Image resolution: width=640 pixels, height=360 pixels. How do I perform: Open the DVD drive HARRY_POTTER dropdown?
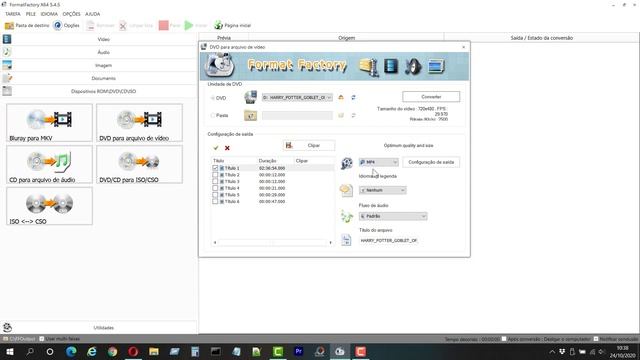pyautogui.click(x=297, y=98)
